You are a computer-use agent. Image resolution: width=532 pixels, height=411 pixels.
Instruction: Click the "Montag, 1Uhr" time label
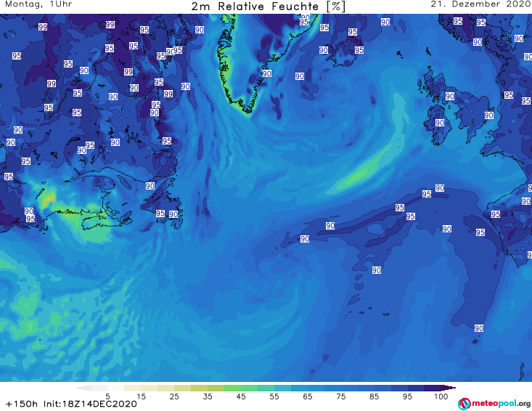pos(38,4)
